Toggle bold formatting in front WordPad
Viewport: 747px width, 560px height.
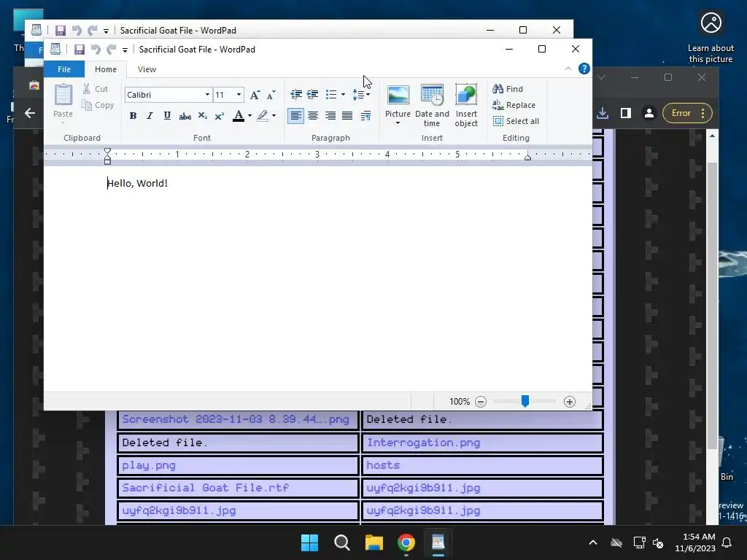click(133, 116)
